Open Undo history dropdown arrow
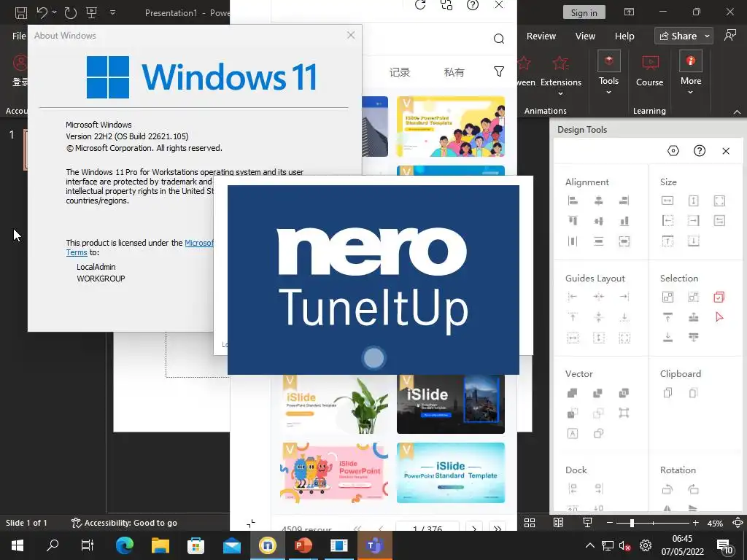747x560 pixels. 54,12
